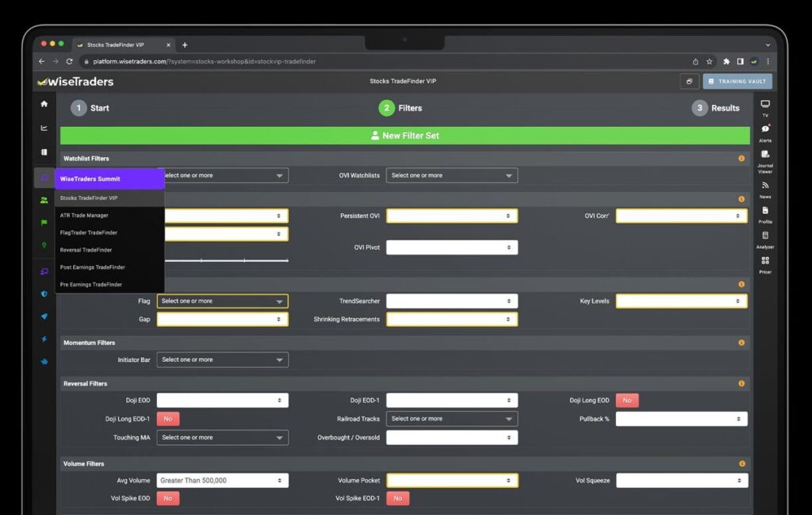Open the Journal Viewer icon
This screenshot has height=515, width=812.
tap(764, 155)
